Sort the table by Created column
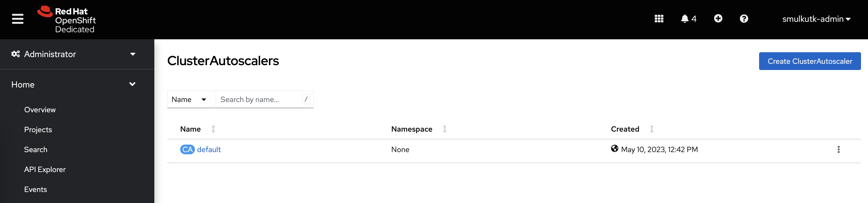The image size is (868, 203). coord(625,129)
